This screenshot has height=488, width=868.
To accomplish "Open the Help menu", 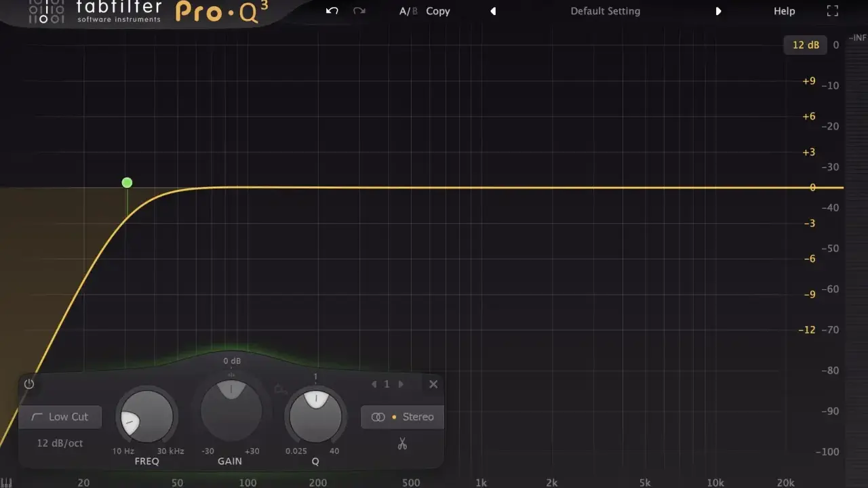I will point(785,11).
